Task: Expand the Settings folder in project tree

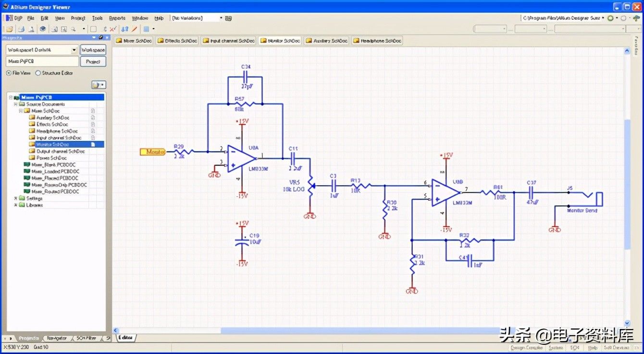Action: click(16, 198)
